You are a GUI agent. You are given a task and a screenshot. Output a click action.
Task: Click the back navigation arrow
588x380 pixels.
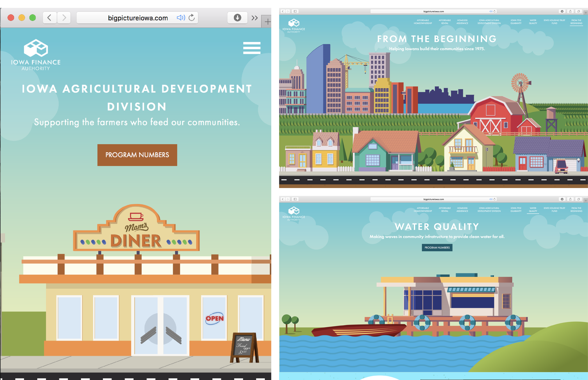click(x=49, y=17)
